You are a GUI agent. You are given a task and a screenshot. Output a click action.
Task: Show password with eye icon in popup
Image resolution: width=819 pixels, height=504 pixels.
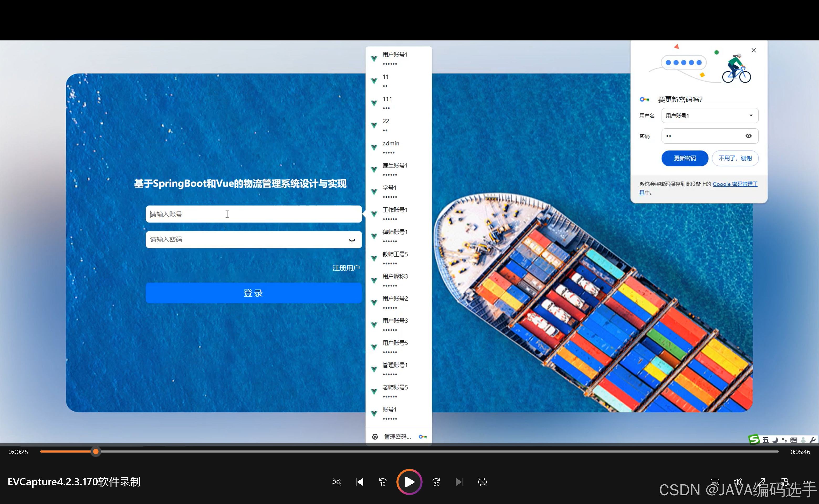tap(748, 136)
